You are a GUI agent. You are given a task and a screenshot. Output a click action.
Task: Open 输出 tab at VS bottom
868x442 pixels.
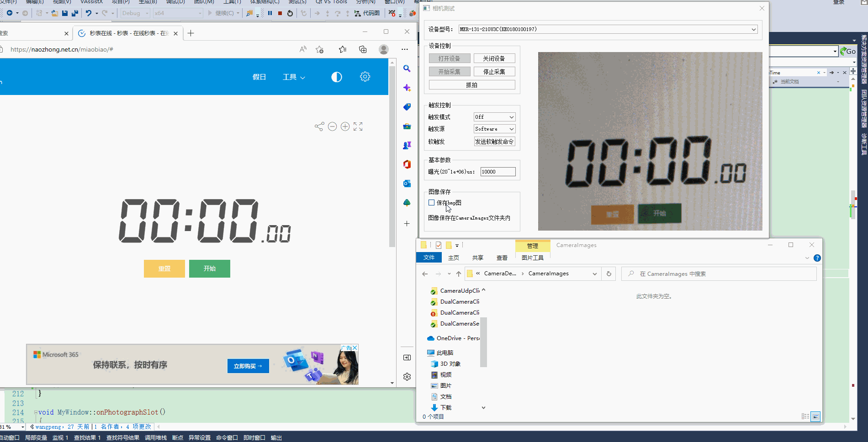click(276, 437)
